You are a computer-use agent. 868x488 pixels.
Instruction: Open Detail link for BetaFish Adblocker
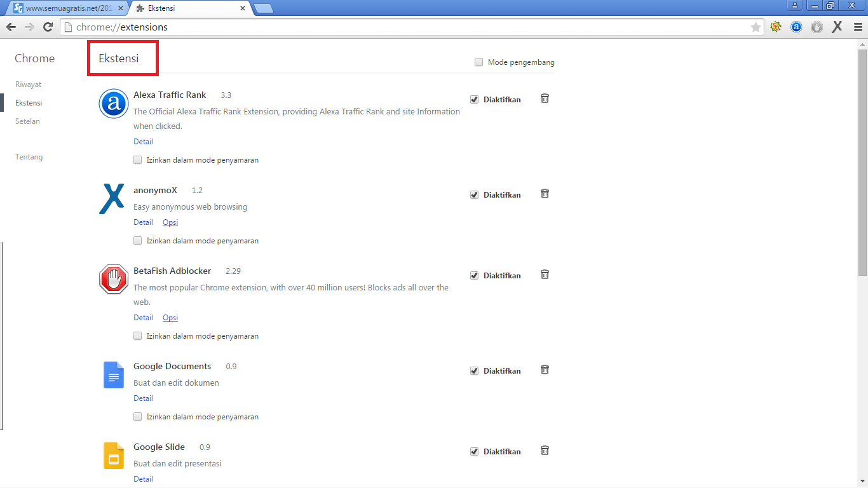143,318
